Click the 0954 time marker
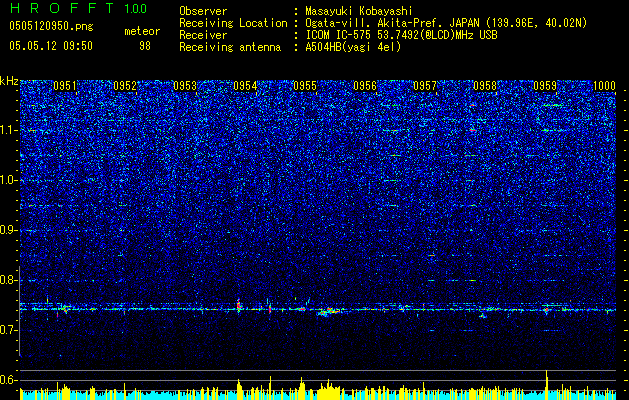The image size is (629, 400). point(245,86)
